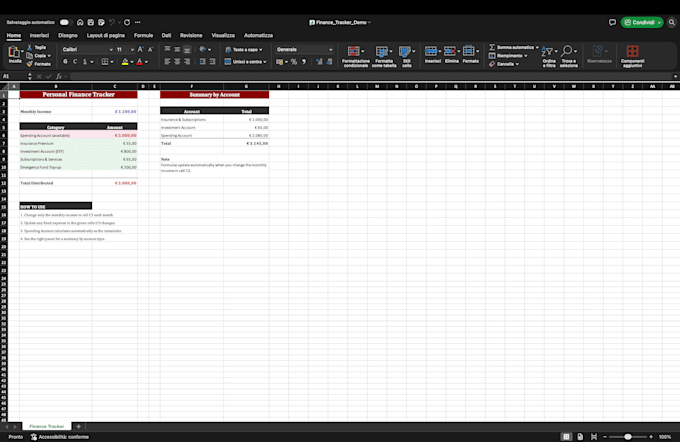Open Formattazione condizionale menu

[x=356, y=56]
